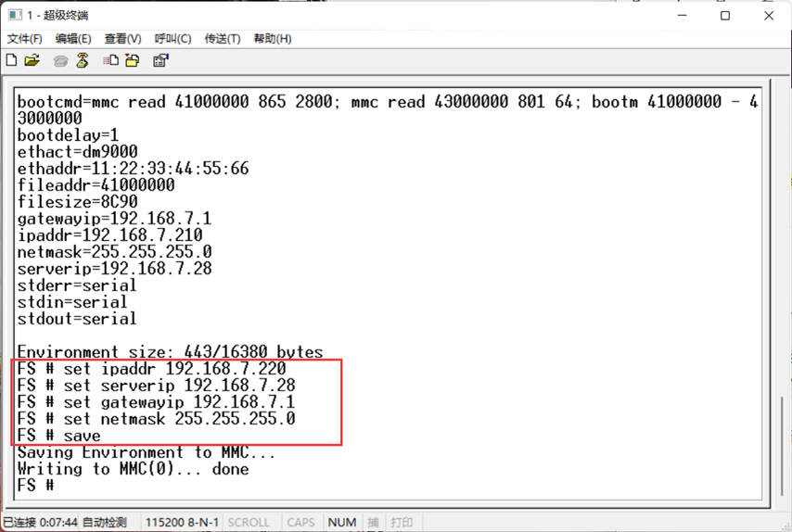792x532 pixels.
Task: Click the NUM status indicator
Action: [x=342, y=522]
